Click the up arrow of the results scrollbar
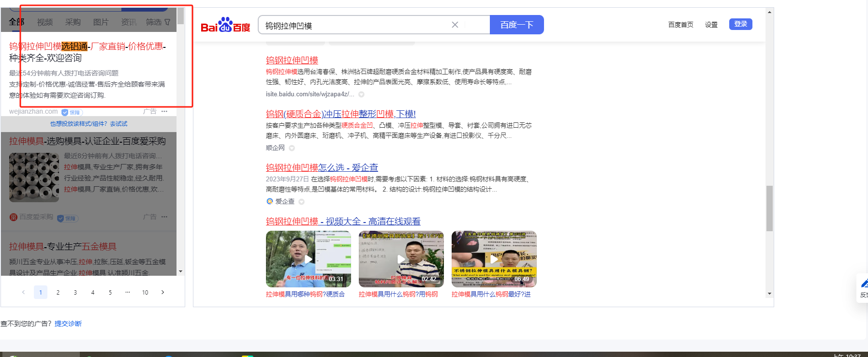 pos(769,12)
